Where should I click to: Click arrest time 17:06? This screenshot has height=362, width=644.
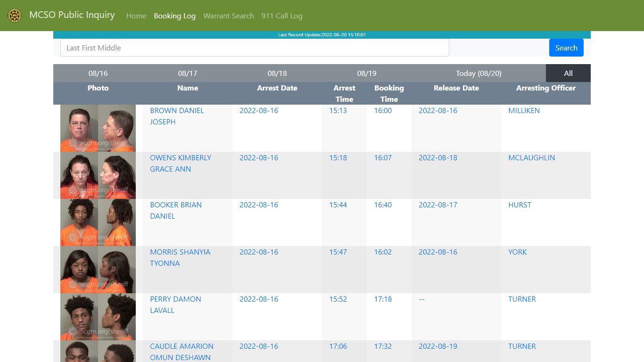click(x=338, y=346)
